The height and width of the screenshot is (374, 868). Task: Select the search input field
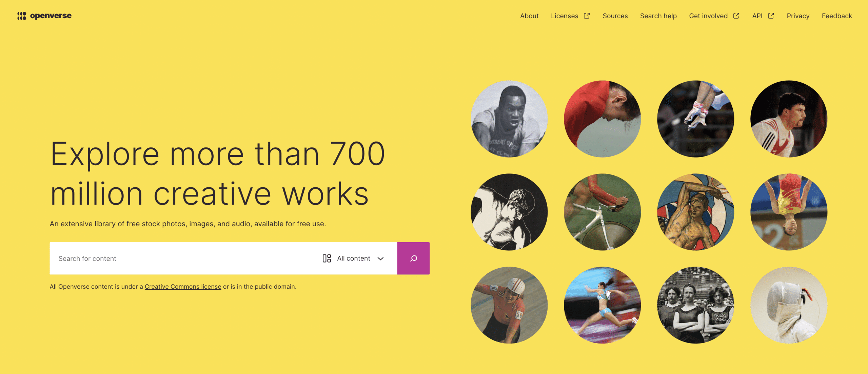click(183, 258)
